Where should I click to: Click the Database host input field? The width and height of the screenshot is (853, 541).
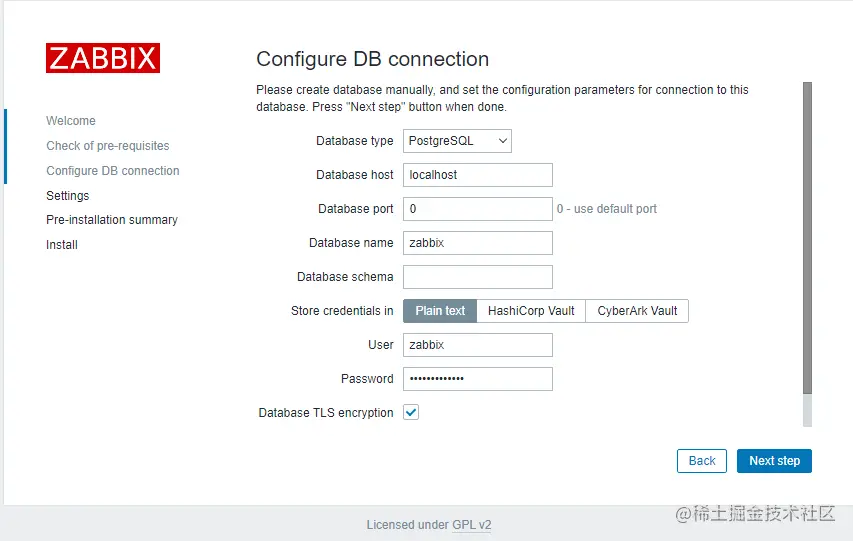pos(478,175)
